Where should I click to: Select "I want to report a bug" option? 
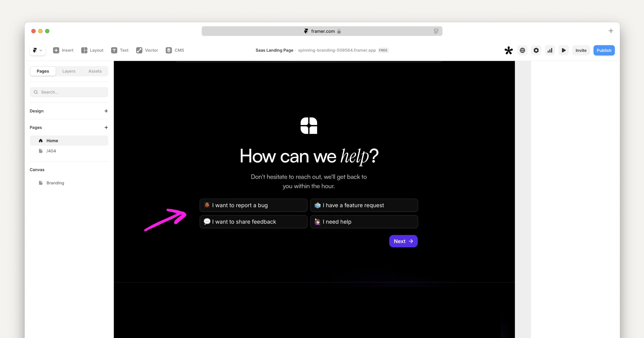[253, 205]
